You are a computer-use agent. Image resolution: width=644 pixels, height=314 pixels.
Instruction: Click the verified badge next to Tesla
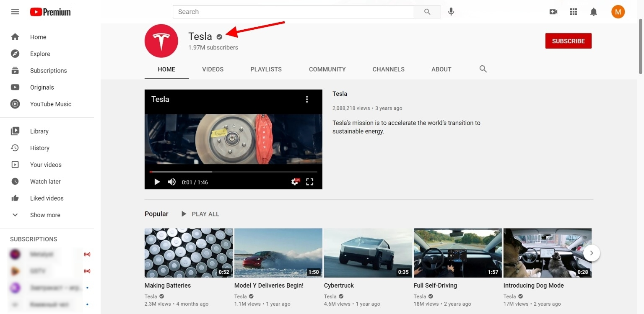(x=219, y=37)
